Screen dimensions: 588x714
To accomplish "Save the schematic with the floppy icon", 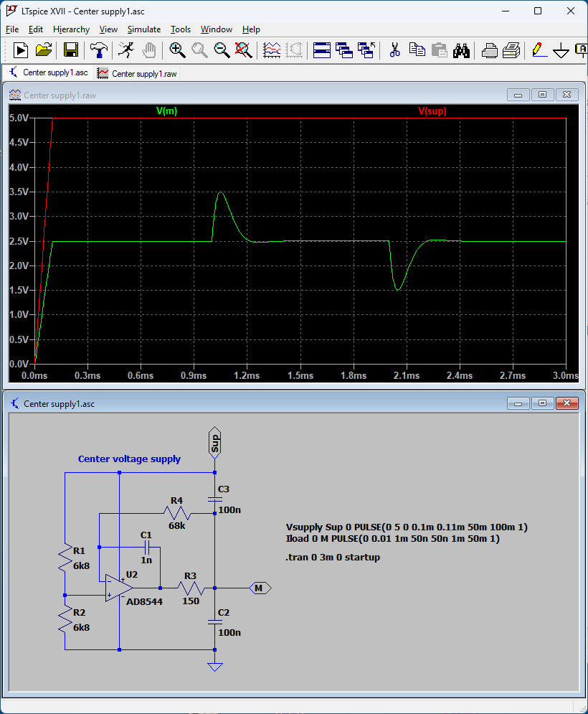I will 71,50.
